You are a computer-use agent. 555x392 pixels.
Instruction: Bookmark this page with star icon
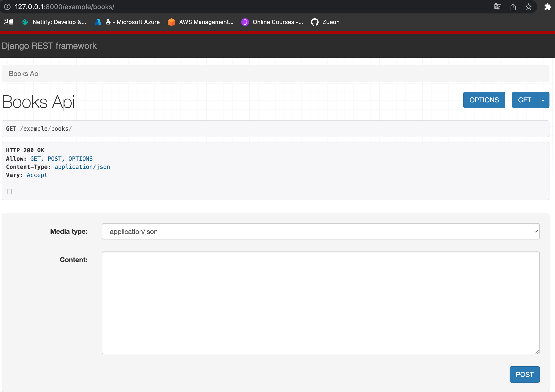point(528,7)
